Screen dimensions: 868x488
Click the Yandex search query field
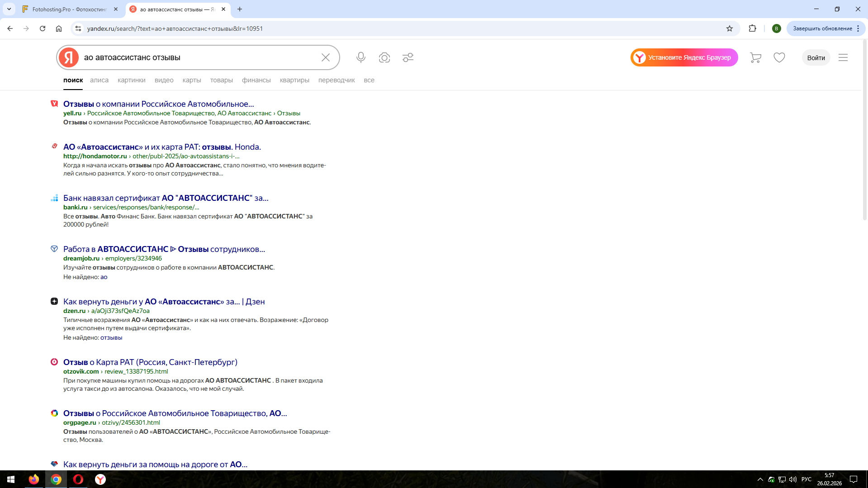199,57
